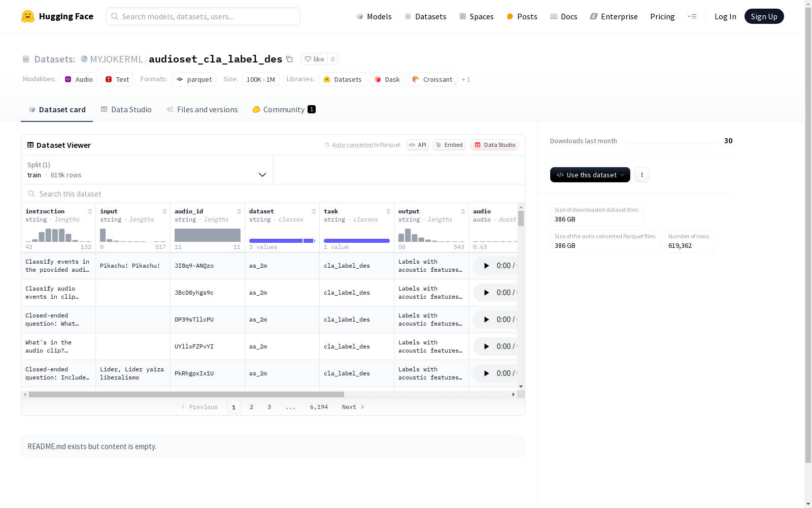
Task: Click the Embed button
Action: (x=449, y=145)
